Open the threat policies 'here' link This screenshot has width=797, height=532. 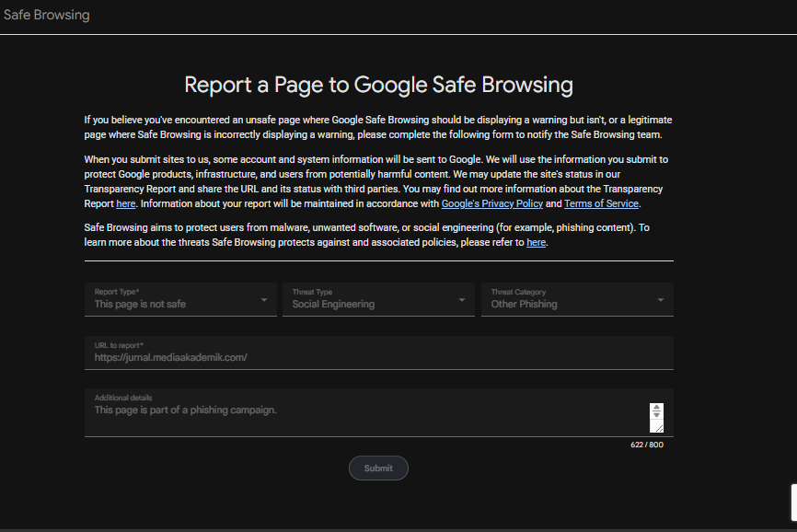(x=536, y=242)
